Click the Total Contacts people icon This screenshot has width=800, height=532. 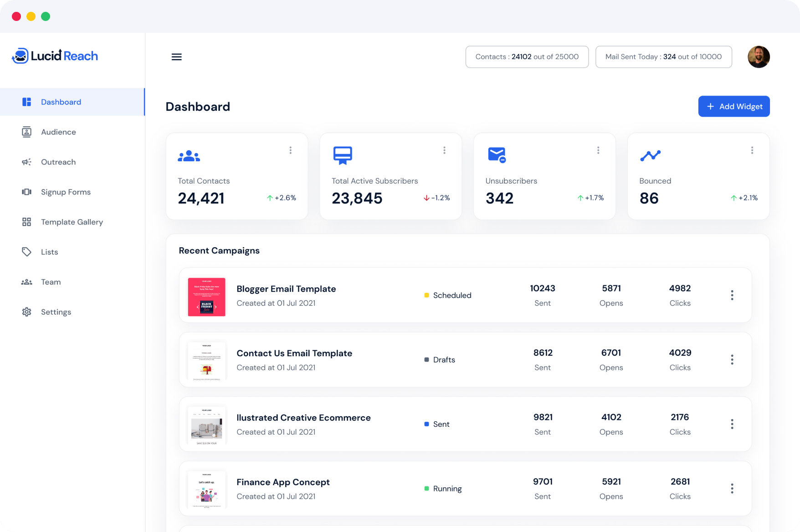[189, 156]
